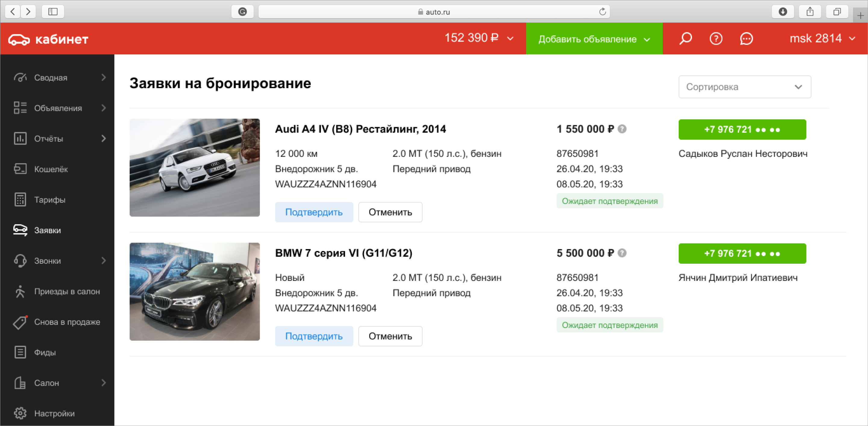Open the white Audi A4 photo thumbnail

pos(194,168)
